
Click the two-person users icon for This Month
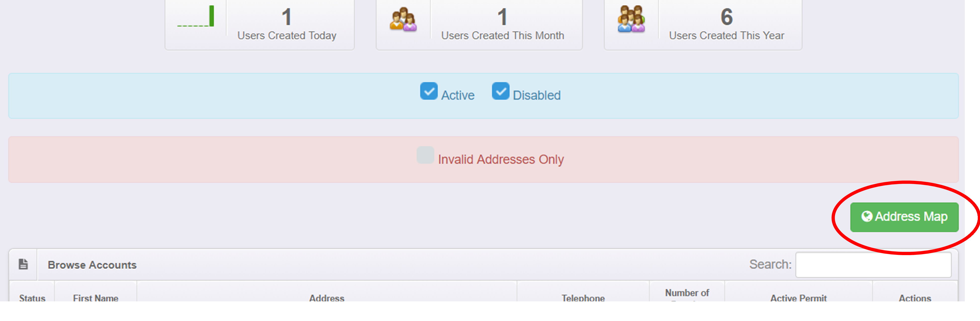point(403,19)
